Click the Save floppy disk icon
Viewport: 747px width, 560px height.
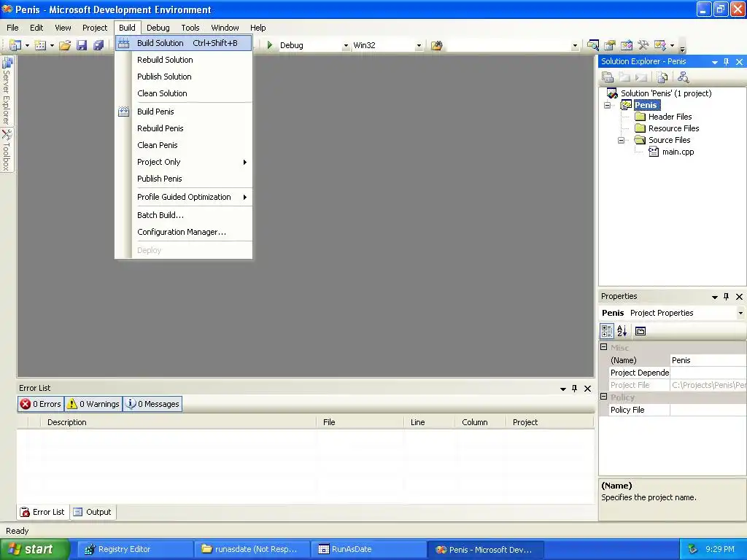(82, 45)
